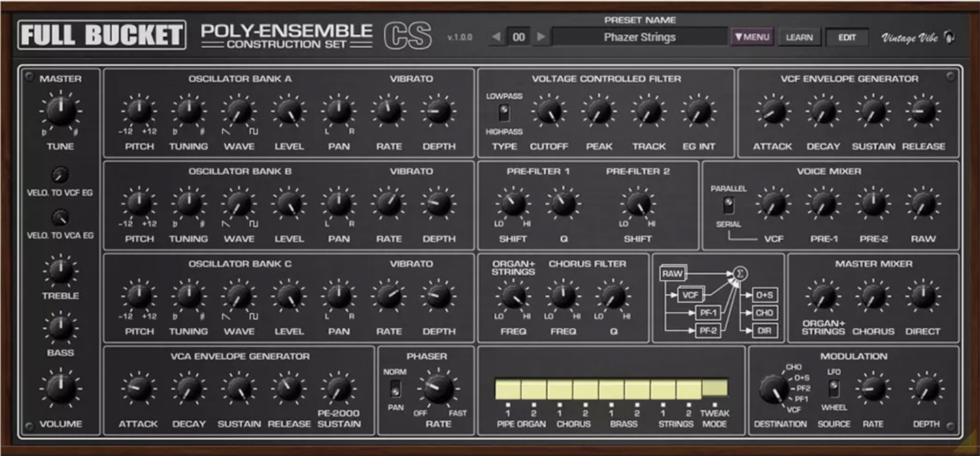The image size is (980, 456).
Task: Enable Chorus 1 preset key
Action: 559,389
